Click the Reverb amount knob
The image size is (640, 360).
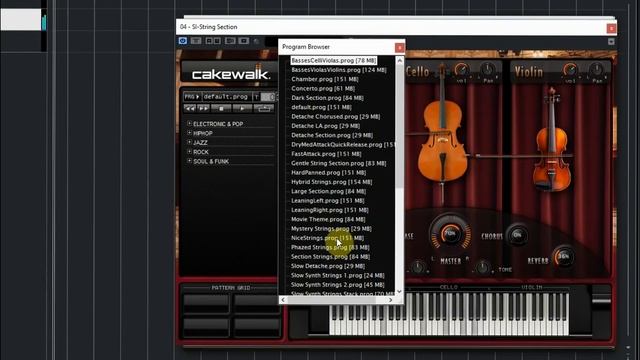564,257
